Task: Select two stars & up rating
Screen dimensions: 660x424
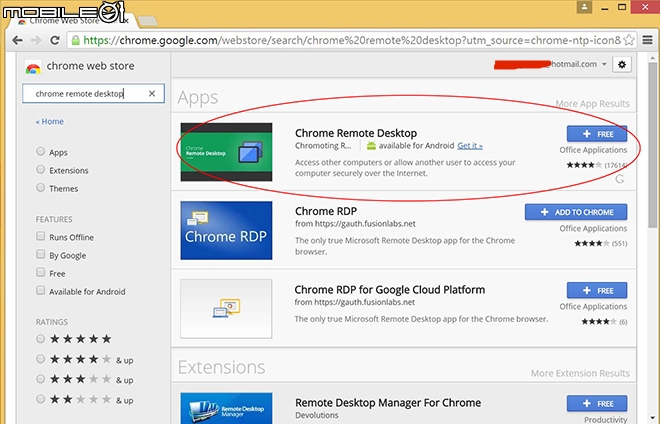Action: point(40,399)
